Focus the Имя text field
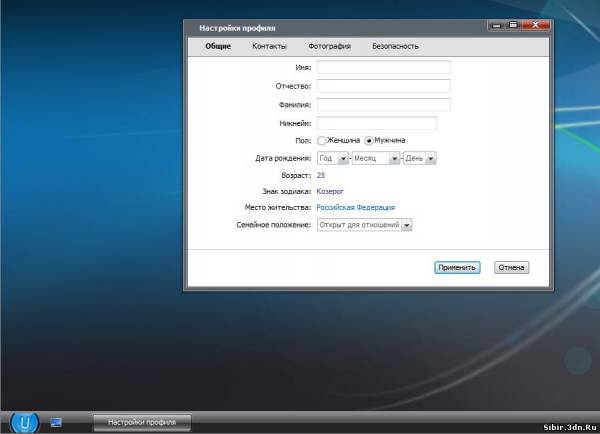The height and width of the screenshot is (434, 600). point(383,68)
